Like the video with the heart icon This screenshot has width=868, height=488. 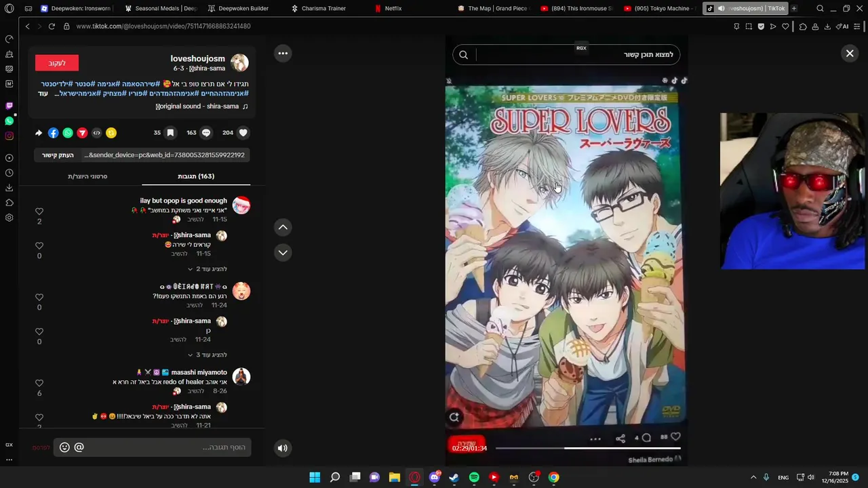pos(244,133)
